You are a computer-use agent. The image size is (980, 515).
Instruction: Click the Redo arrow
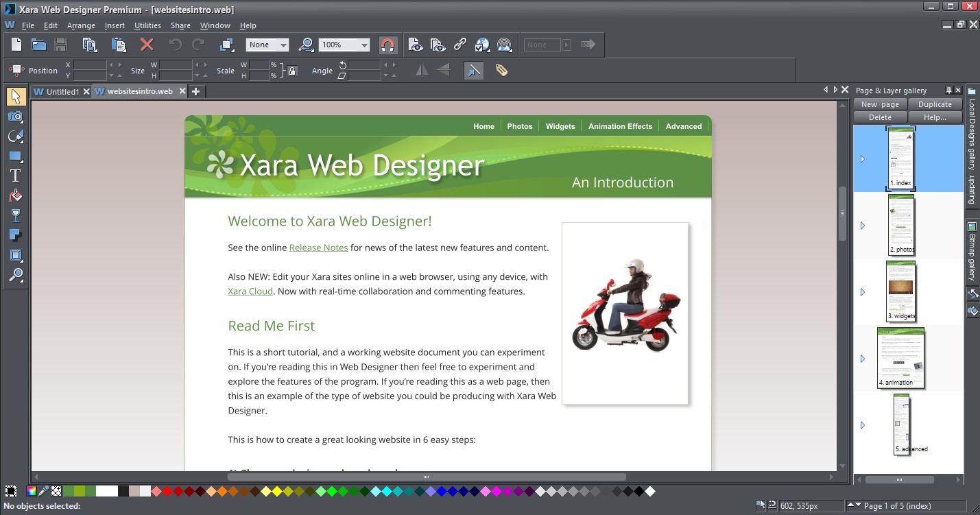coord(199,45)
